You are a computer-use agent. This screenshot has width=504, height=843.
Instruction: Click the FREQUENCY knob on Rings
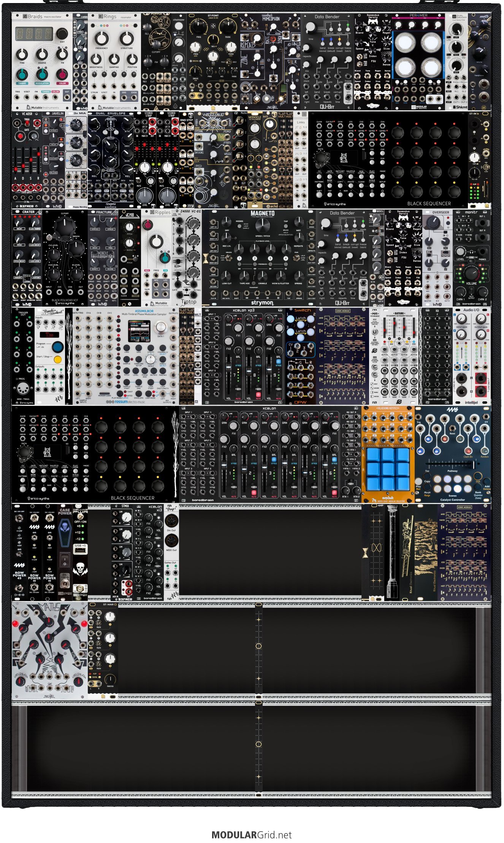pos(101,38)
